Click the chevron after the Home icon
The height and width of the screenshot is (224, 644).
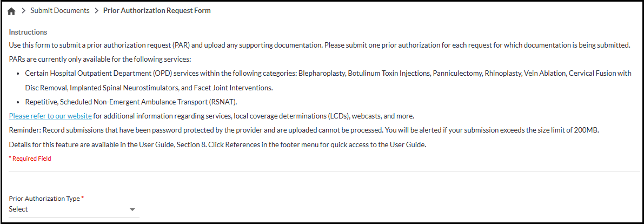pyautogui.click(x=23, y=11)
